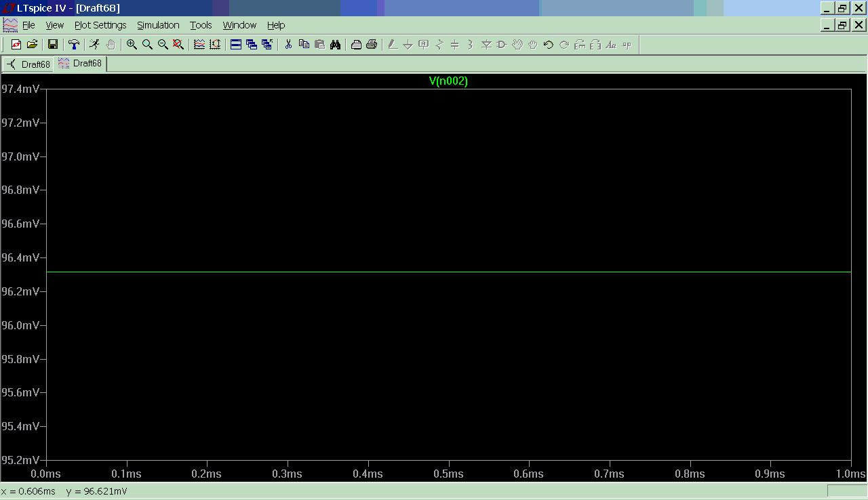Viewport: 868px width, 500px height.
Task: Open the Tools menu
Action: click(201, 25)
